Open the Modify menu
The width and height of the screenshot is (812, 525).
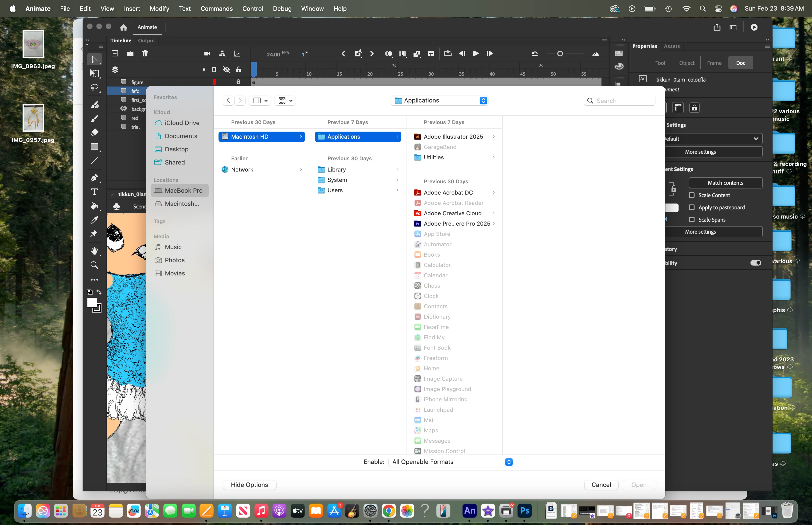(x=159, y=8)
